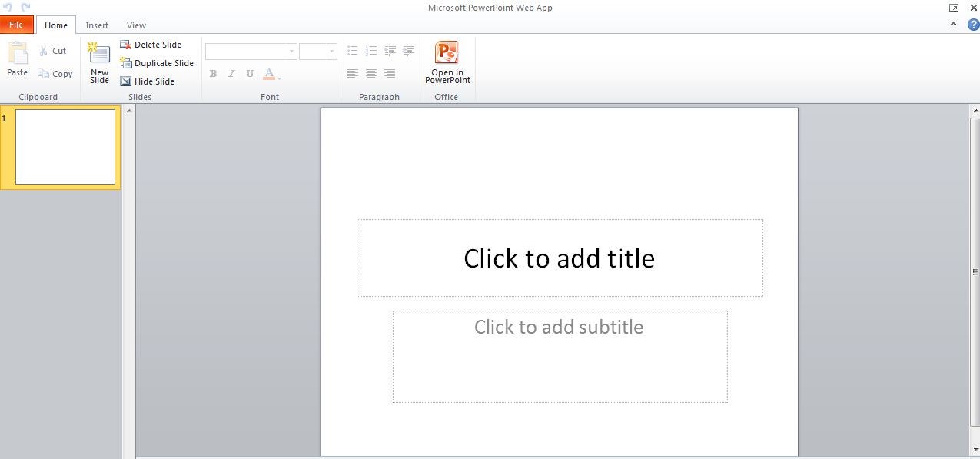Toggle bold formatting

(x=213, y=74)
